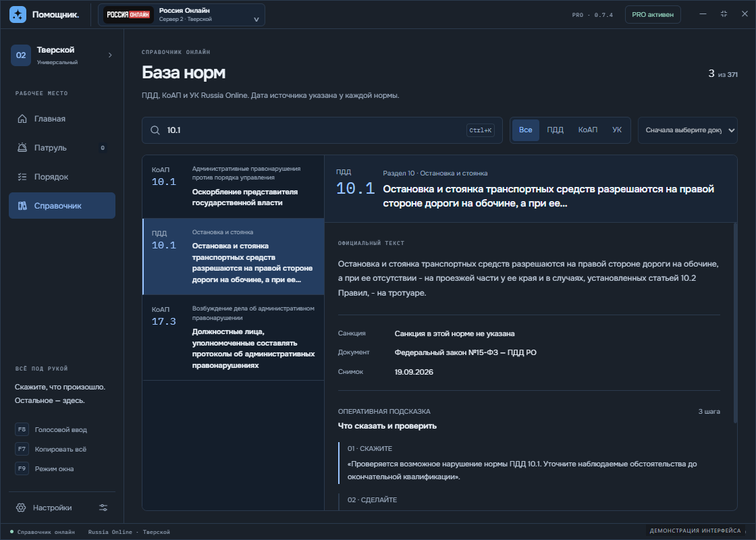Select ПДД 10.1 Остановка и стоянка result

(x=234, y=256)
